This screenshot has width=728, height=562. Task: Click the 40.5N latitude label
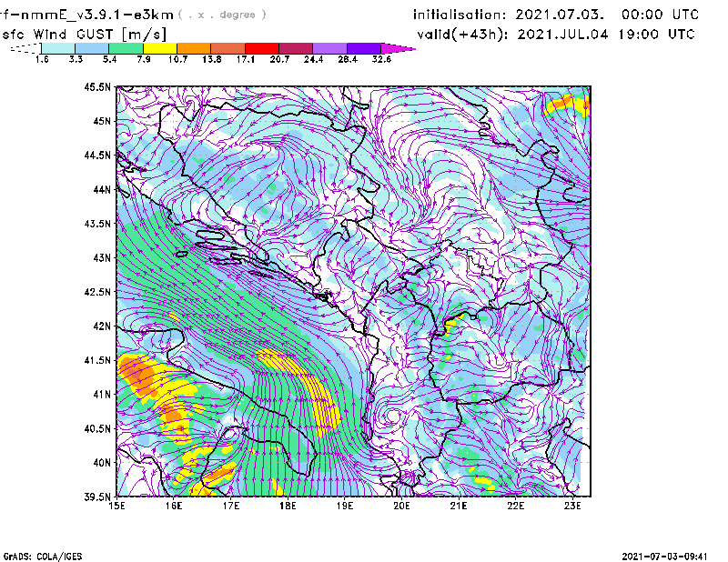click(97, 429)
